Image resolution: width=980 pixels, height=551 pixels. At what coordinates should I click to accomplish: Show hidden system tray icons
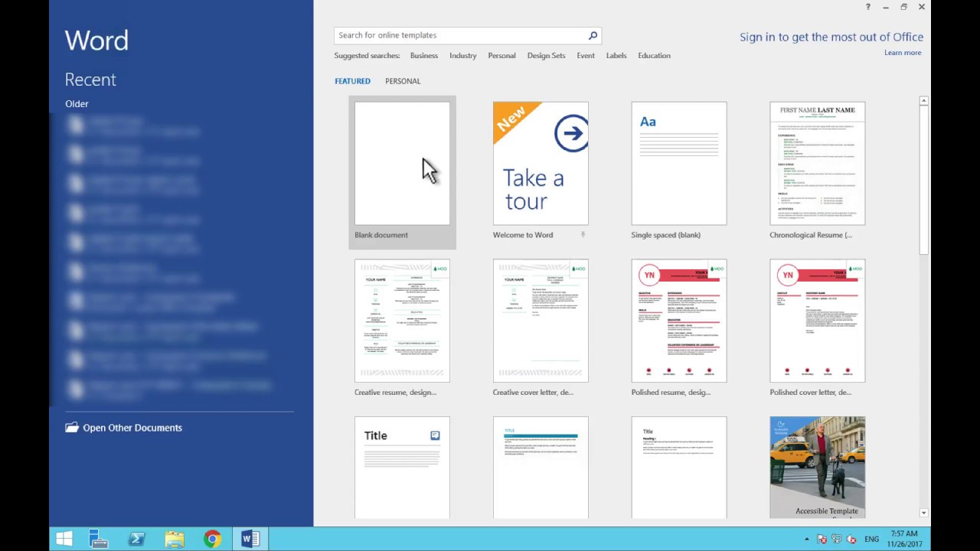[x=806, y=539]
